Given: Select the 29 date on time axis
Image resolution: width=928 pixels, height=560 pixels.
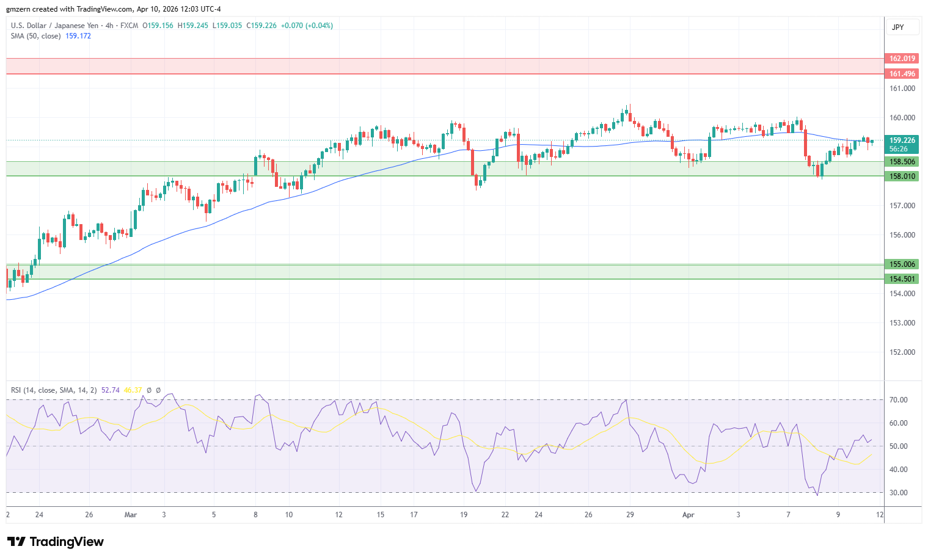Looking at the screenshot, I should (630, 515).
